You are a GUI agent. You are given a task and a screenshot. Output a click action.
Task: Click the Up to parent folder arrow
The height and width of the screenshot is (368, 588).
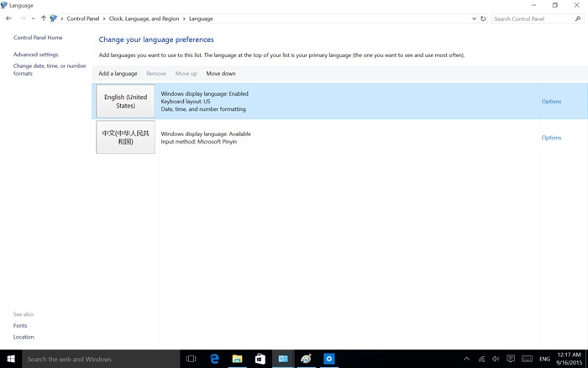pyautogui.click(x=44, y=18)
